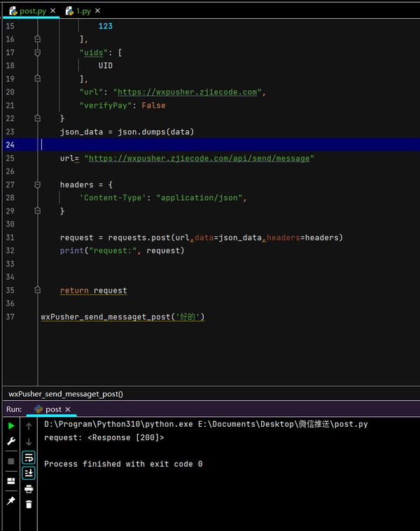
Task: Toggle soft-wrap in run console
Action: click(x=29, y=458)
